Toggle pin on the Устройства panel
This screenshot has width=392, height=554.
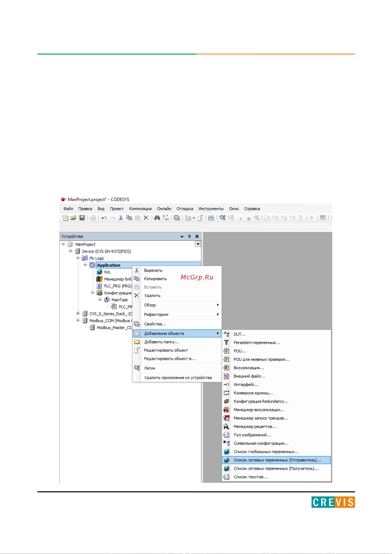point(189,237)
